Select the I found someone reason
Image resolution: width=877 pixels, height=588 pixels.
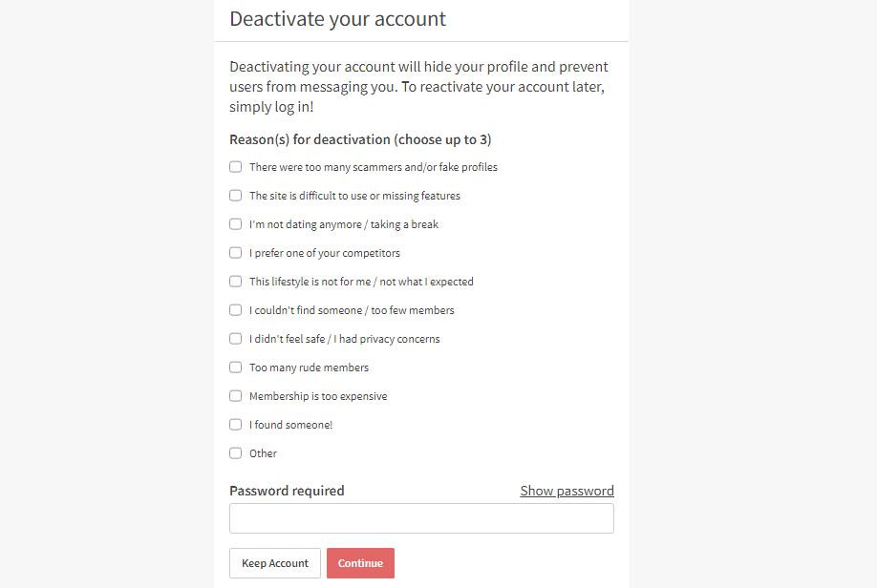click(235, 424)
